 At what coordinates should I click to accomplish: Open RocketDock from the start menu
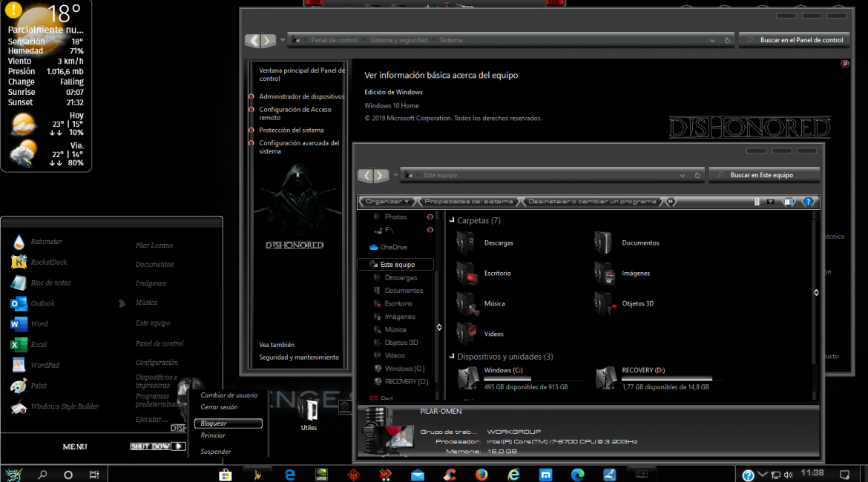click(x=39, y=263)
